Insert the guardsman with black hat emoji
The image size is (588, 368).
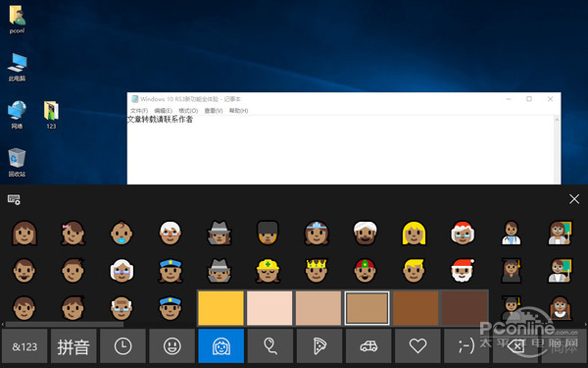tap(268, 234)
